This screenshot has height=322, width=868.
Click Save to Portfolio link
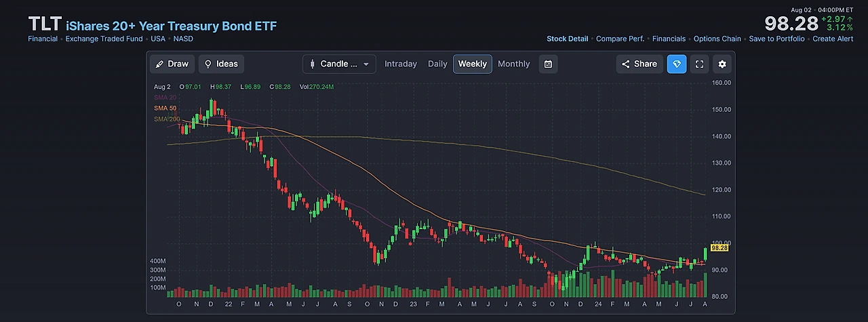pos(776,39)
